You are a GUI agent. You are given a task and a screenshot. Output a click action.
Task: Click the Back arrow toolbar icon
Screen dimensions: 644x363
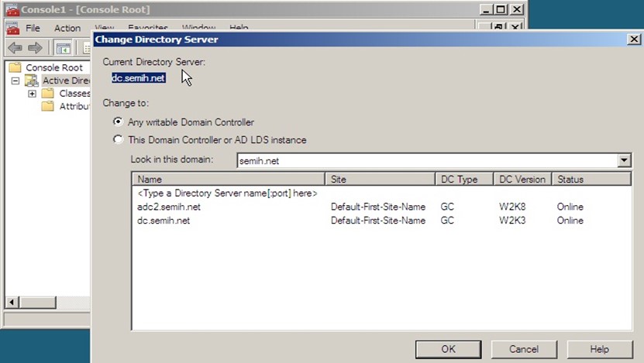click(x=13, y=48)
